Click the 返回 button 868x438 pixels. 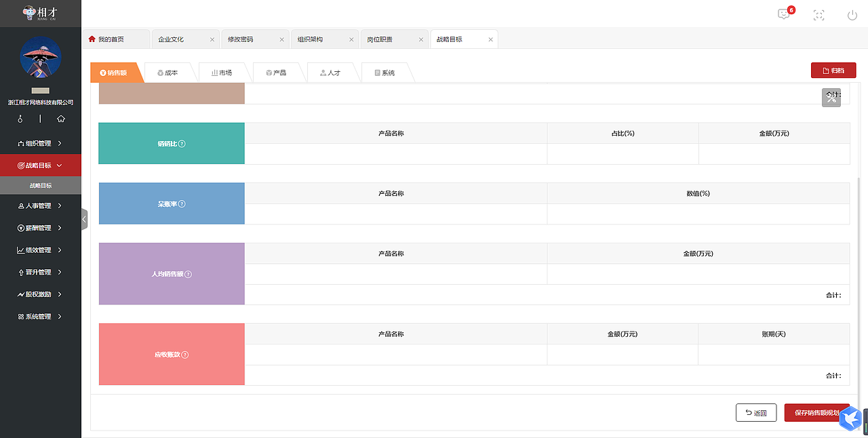(756, 413)
